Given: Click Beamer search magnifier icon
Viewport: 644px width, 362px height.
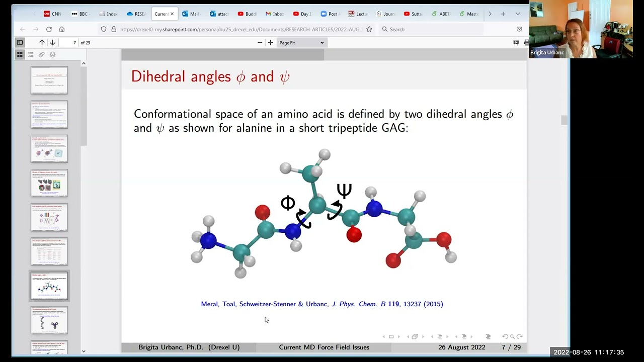Looking at the screenshot, I should pos(512,336).
